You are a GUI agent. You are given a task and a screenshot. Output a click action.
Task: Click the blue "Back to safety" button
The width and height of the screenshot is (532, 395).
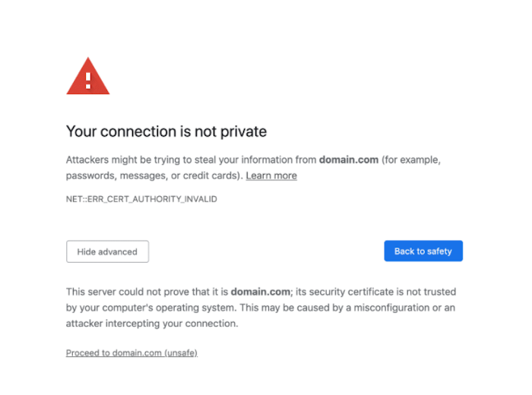point(423,251)
